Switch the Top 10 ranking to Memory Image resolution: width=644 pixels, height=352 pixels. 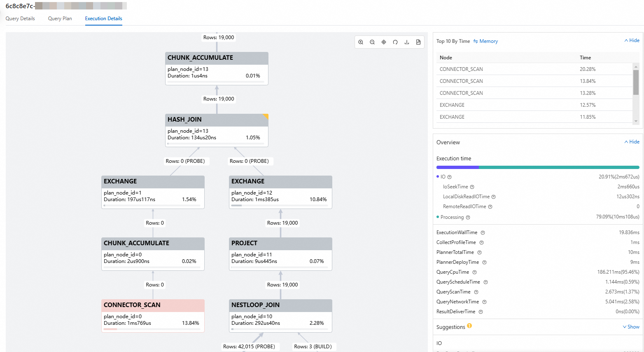pyautogui.click(x=486, y=41)
